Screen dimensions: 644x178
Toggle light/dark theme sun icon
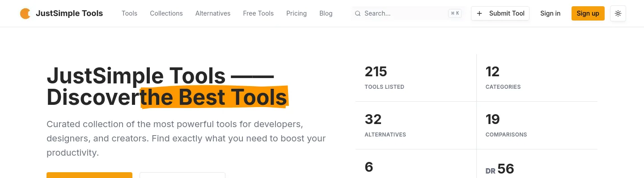click(x=618, y=13)
